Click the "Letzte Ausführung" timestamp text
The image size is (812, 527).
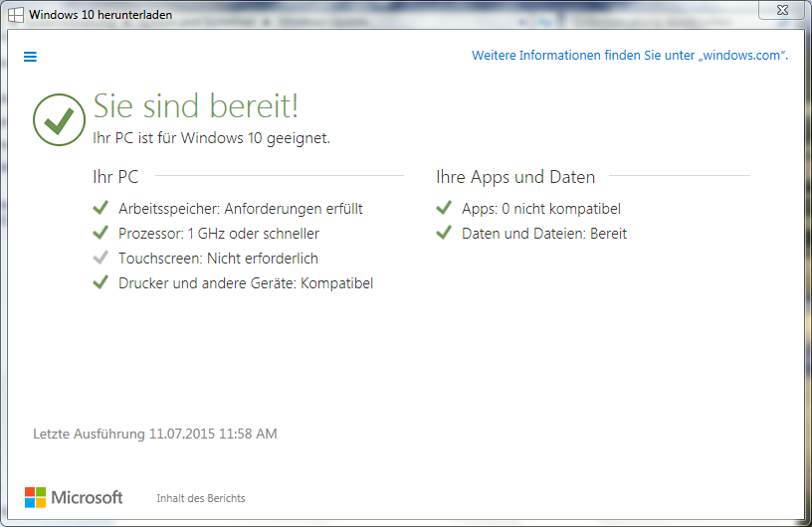point(155,434)
